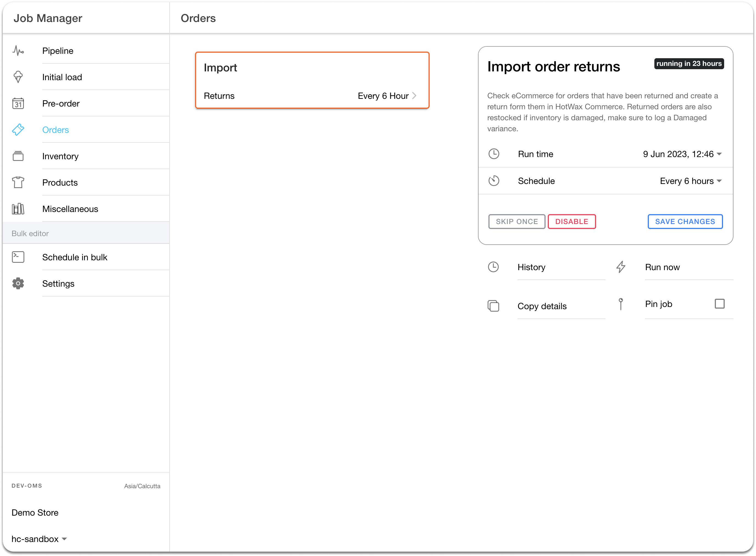
Task: Click the Run now lightning icon
Action: (x=621, y=267)
